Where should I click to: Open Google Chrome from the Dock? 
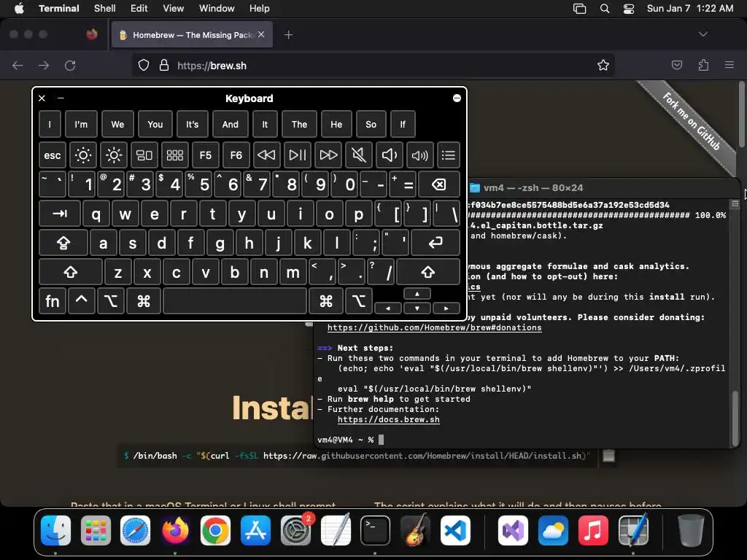[x=215, y=531]
